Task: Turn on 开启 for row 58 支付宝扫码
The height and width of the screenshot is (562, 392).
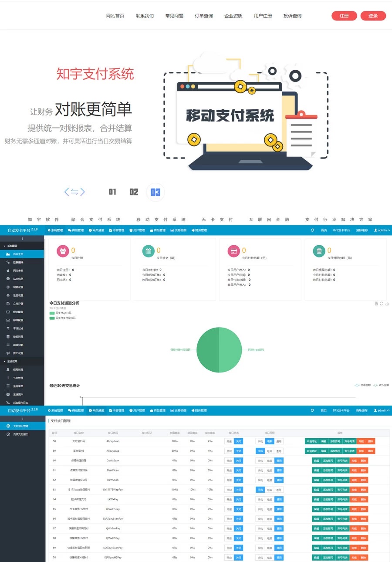Action: click(229, 441)
